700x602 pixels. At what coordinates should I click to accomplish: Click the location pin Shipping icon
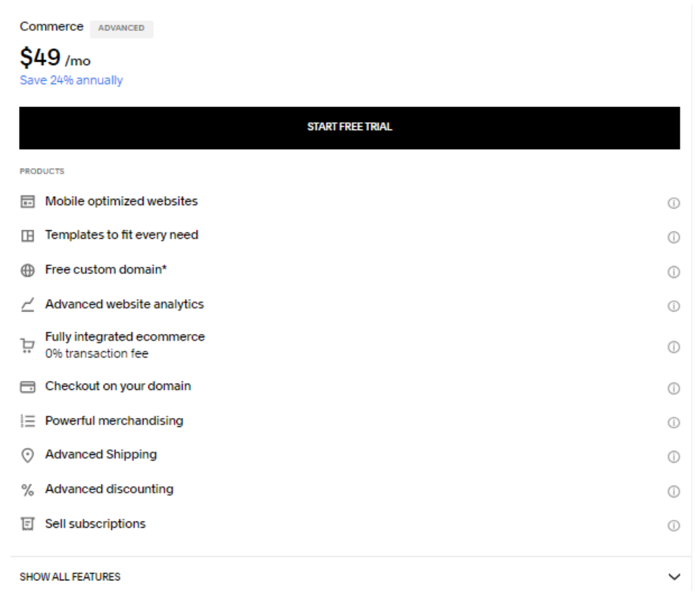click(28, 456)
